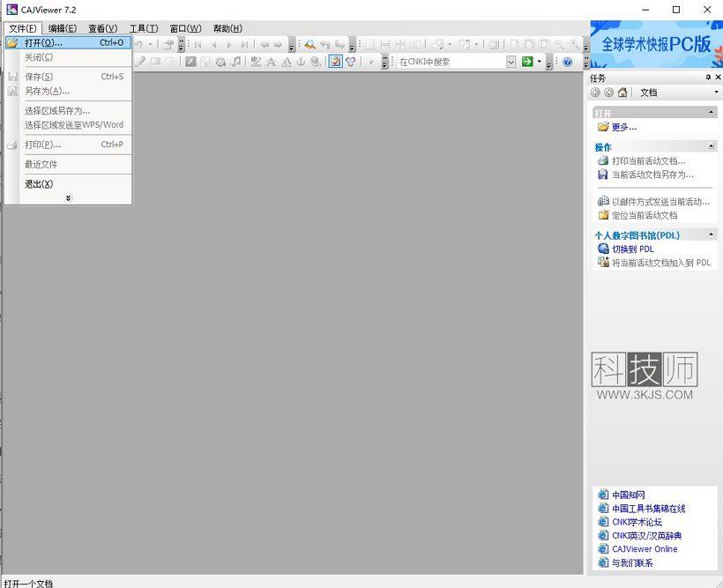
Task: Open the dropdown arrow beside the green Go button
Action: [x=539, y=62]
